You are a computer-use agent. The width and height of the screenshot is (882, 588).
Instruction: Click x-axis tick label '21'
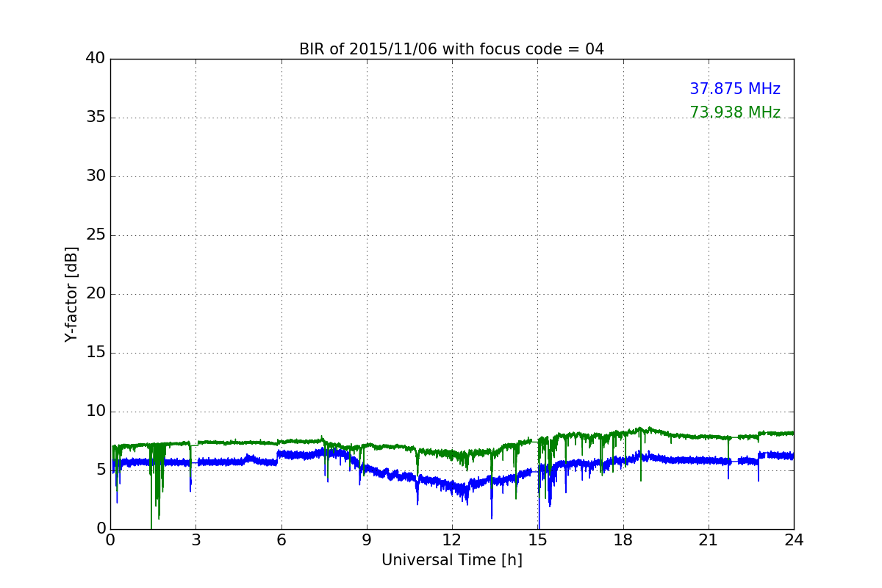[709, 540]
